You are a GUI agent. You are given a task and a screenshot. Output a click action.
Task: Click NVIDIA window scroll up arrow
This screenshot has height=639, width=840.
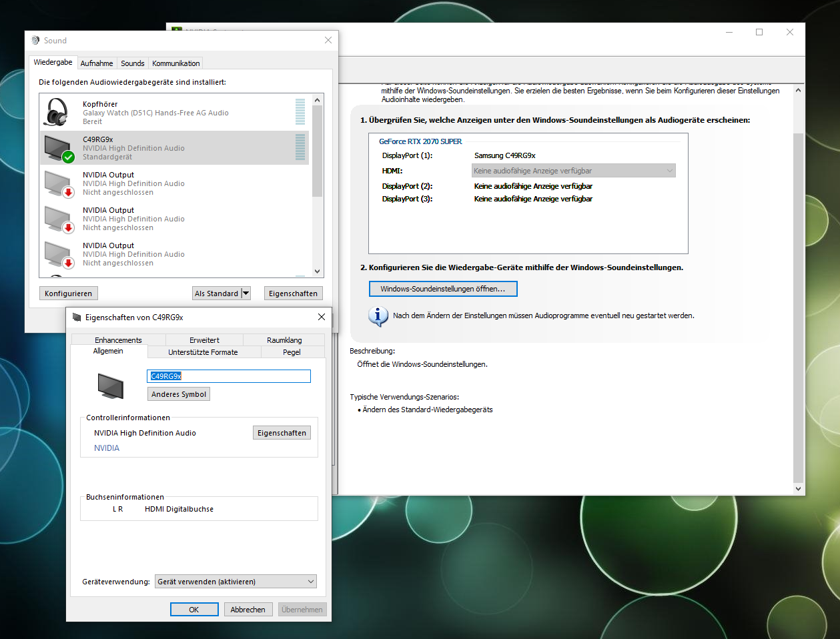(x=799, y=90)
